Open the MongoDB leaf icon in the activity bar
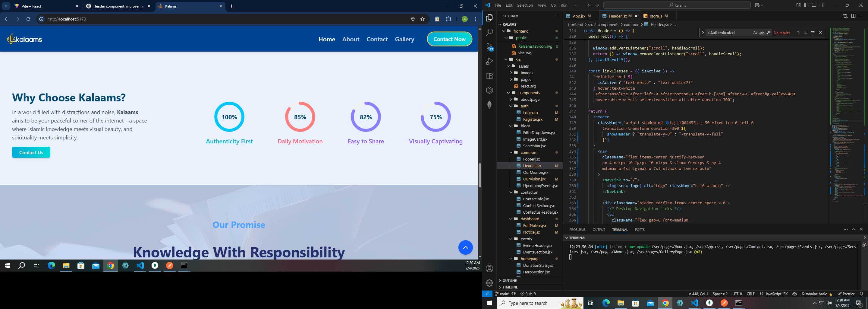Image resolution: width=868 pixels, height=309 pixels. [489, 105]
